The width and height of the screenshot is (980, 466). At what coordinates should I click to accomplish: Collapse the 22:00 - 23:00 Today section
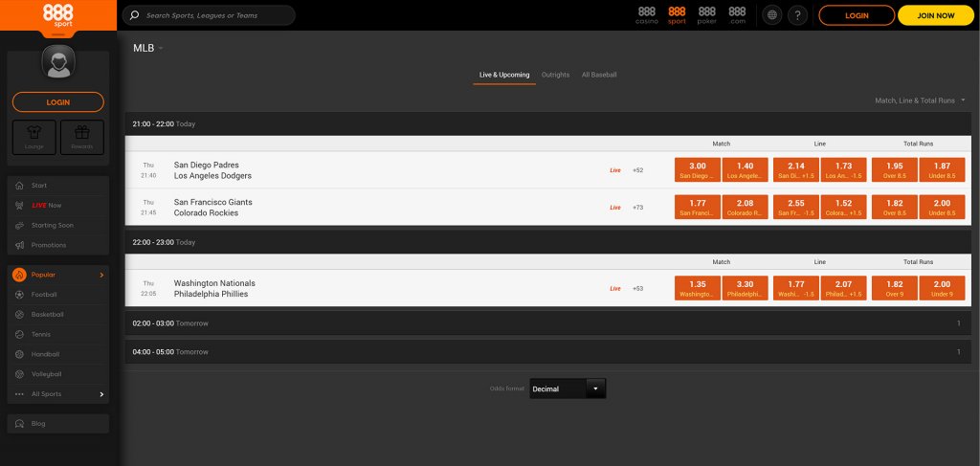pyautogui.click(x=547, y=242)
